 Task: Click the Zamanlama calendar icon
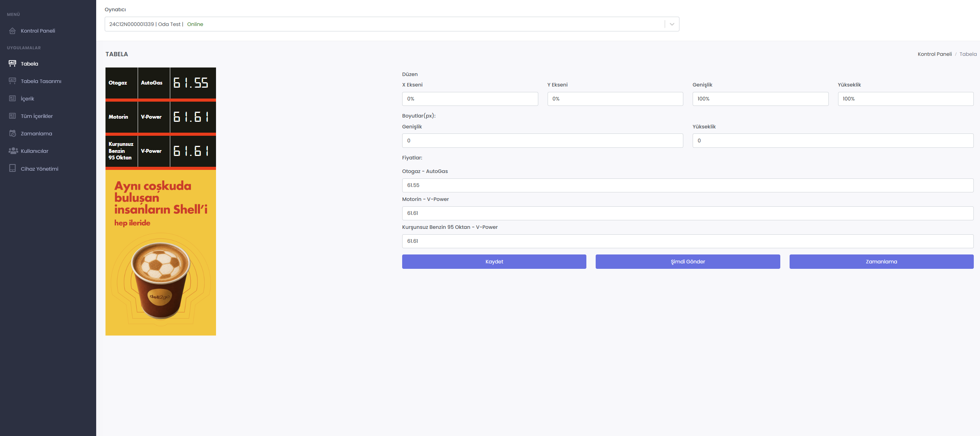point(12,133)
